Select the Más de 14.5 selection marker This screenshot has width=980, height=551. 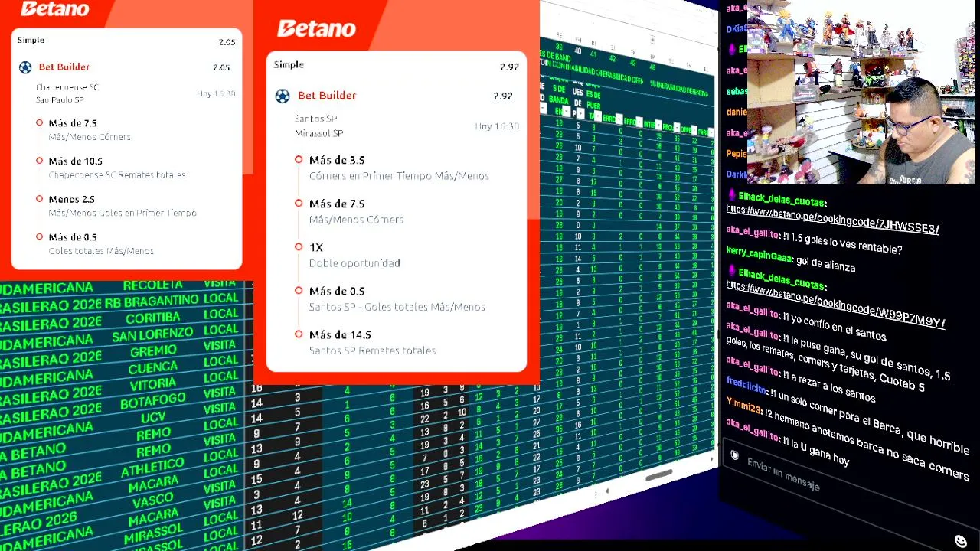pyautogui.click(x=299, y=334)
